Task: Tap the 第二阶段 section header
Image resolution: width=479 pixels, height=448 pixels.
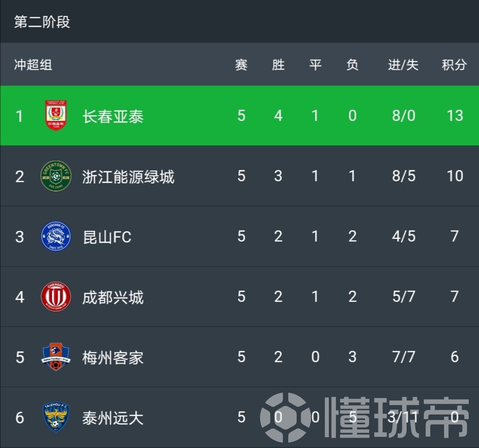Action: [42, 22]
